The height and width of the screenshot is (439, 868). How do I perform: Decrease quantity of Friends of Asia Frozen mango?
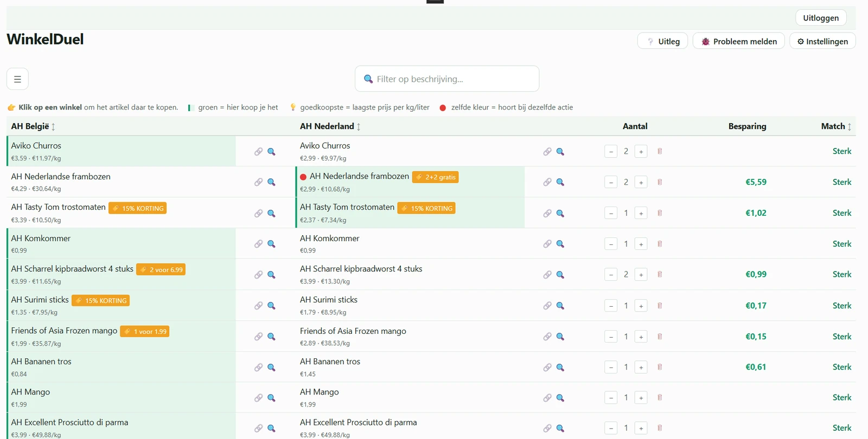click(611, 337)
